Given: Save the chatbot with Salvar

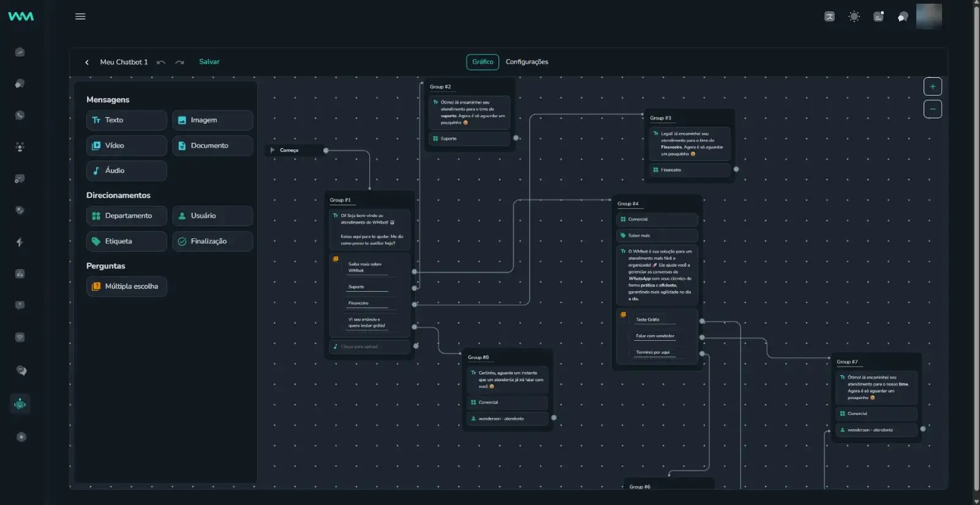Looking at the screenshot, I should click(209, 62).
